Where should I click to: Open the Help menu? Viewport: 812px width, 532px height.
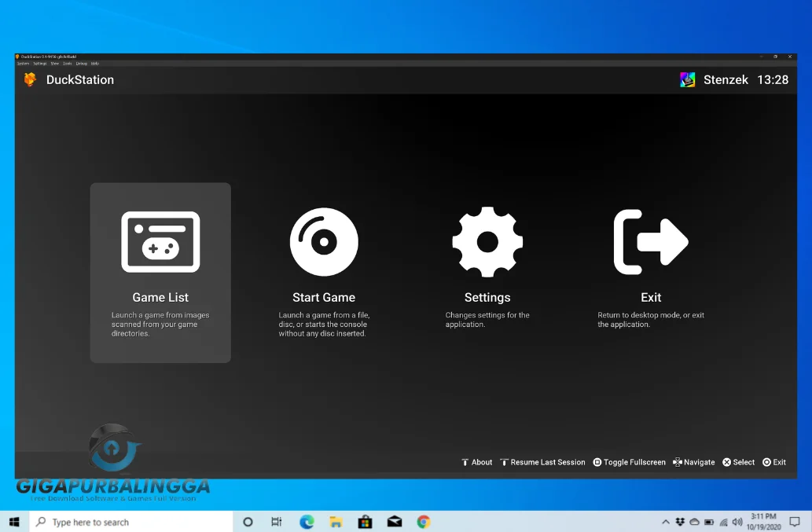click(95, 64)
